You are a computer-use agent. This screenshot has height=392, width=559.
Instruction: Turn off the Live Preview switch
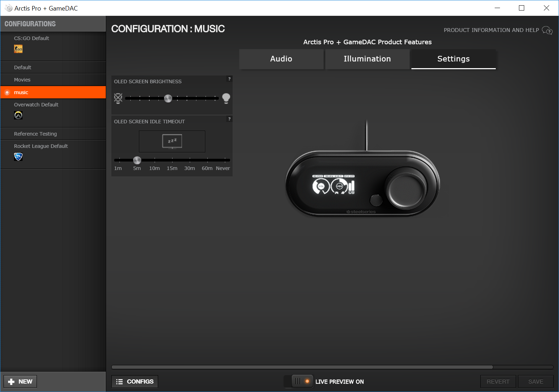298,381
